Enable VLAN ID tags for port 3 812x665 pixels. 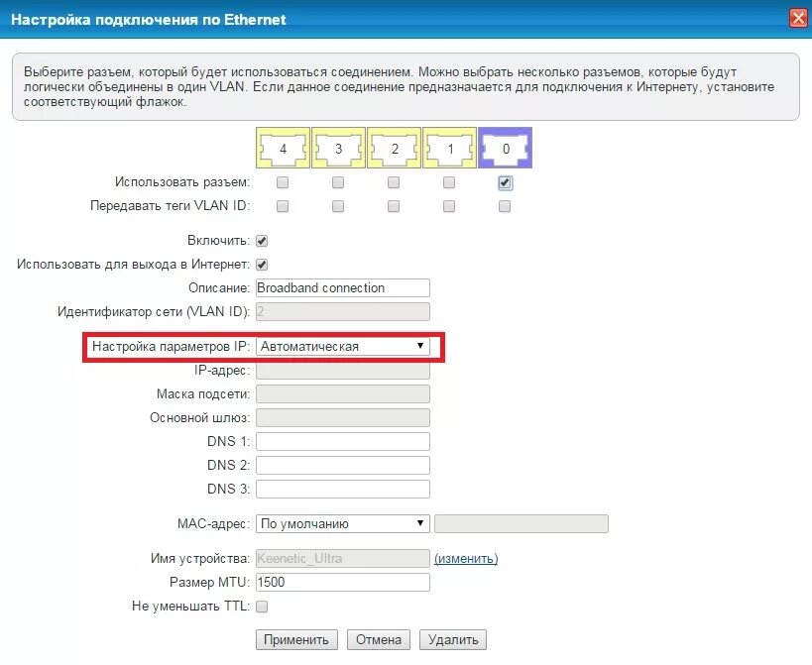point(338,206)
